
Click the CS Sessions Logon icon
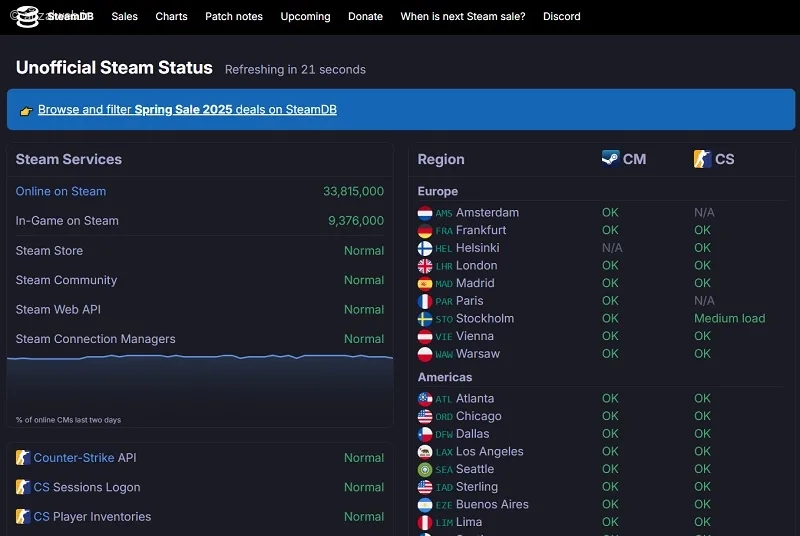[22, 487]
